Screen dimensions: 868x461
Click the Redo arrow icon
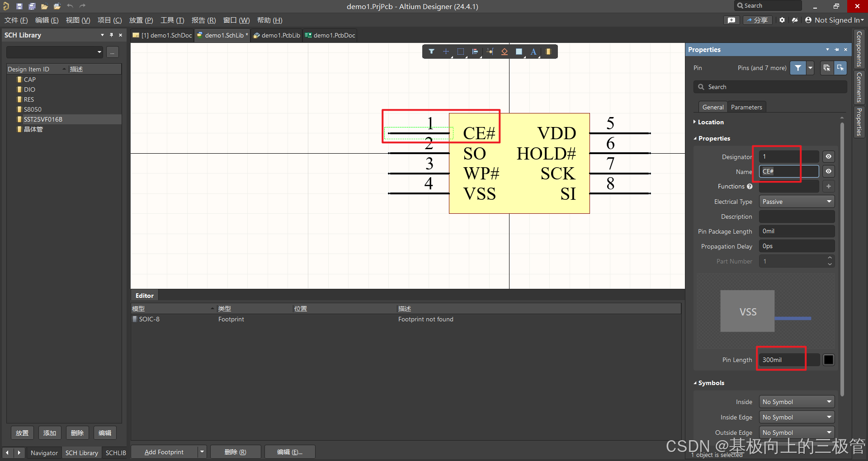(82, 6)
